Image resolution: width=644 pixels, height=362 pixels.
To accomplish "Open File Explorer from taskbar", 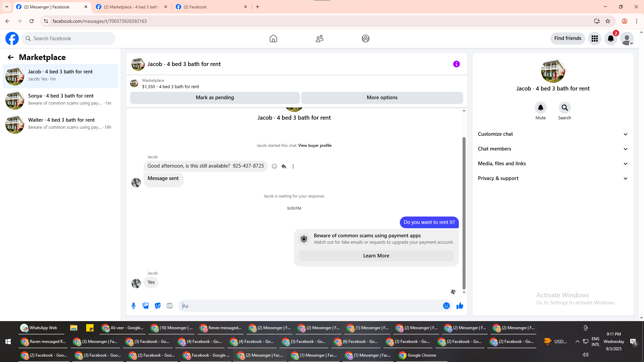I will [73, 328].
